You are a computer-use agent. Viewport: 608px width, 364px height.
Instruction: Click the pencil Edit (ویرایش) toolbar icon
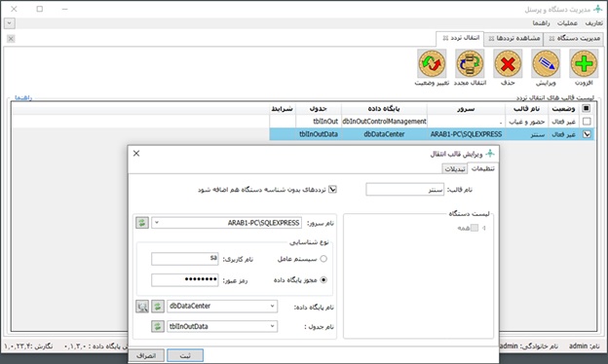[x=546, y=63]
